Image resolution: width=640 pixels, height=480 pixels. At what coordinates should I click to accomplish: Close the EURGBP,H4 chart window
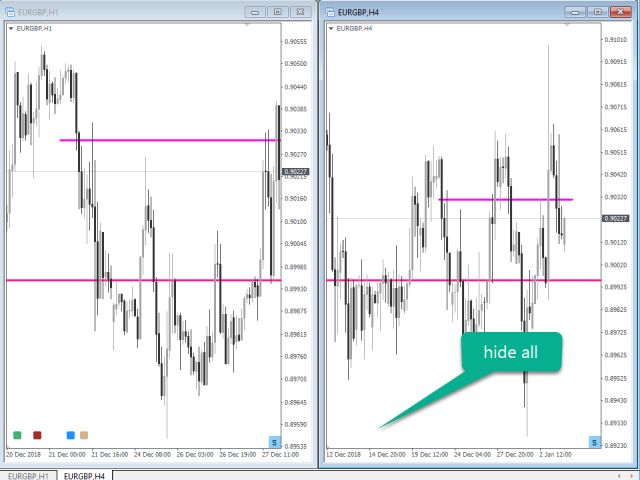pyautogui.click(x=620, y=12)
